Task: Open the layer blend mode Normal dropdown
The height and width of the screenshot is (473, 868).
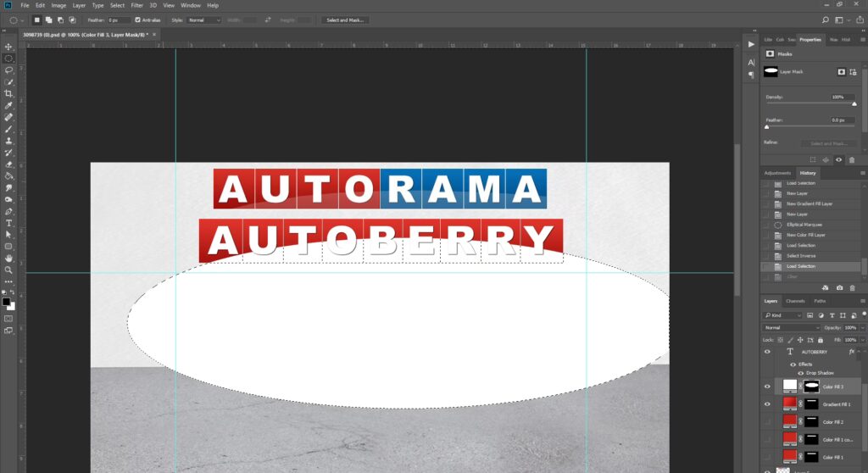Action: click(x=790, y=327)
